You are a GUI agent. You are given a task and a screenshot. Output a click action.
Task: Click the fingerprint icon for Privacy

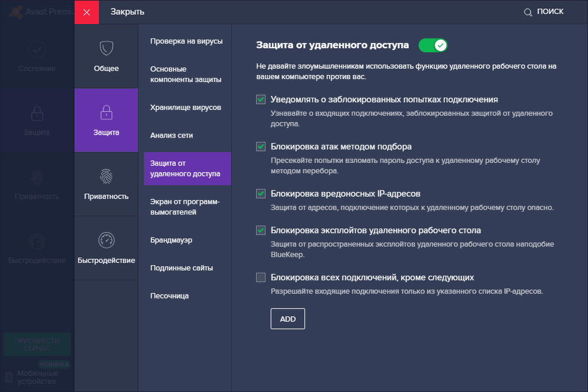[106, 176]
